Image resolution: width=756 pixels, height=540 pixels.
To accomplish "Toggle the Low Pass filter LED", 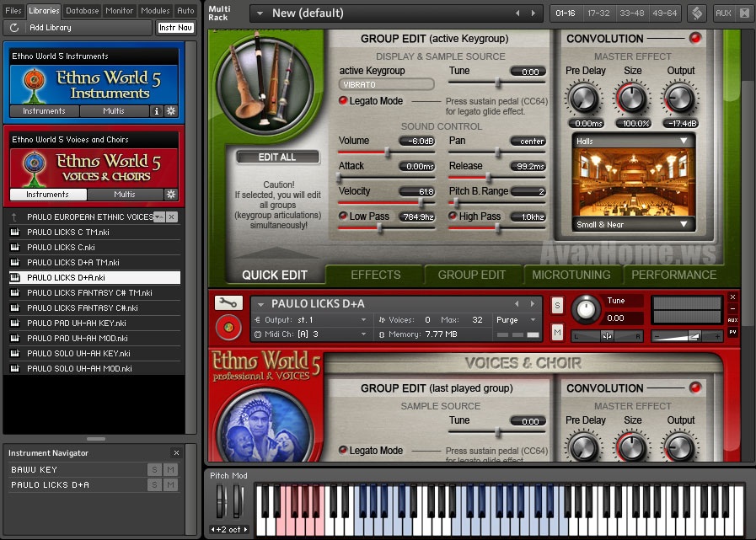I will (343, 216).
